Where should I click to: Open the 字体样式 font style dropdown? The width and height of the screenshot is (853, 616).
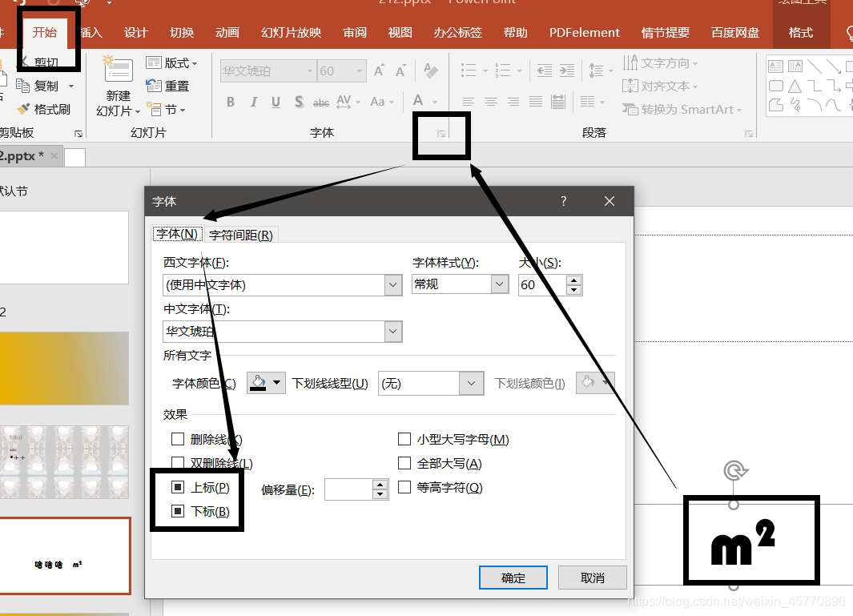pos(500,284)
